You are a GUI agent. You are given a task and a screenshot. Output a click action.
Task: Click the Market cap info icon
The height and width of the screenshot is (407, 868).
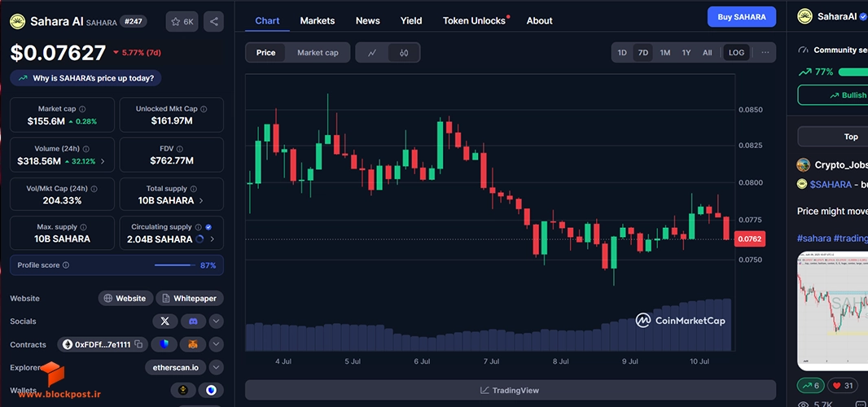point(82,109)
